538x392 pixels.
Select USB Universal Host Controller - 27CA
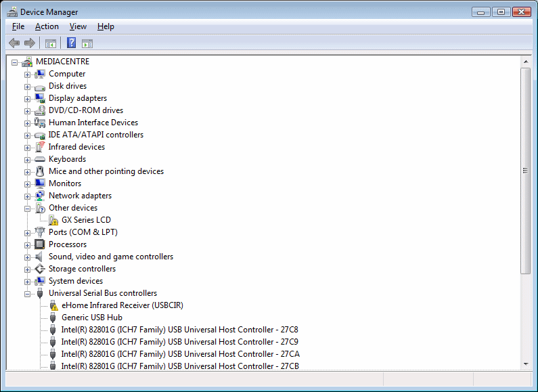(180, 354)
